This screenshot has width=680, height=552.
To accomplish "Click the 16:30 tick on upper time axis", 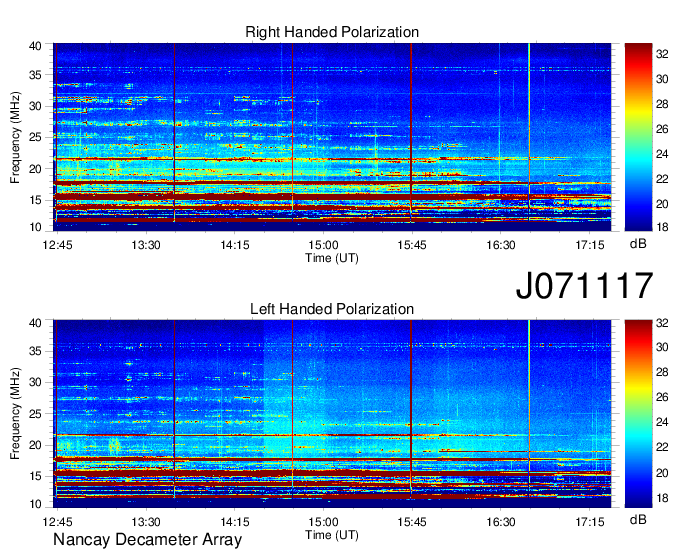I will click(500, 245).
